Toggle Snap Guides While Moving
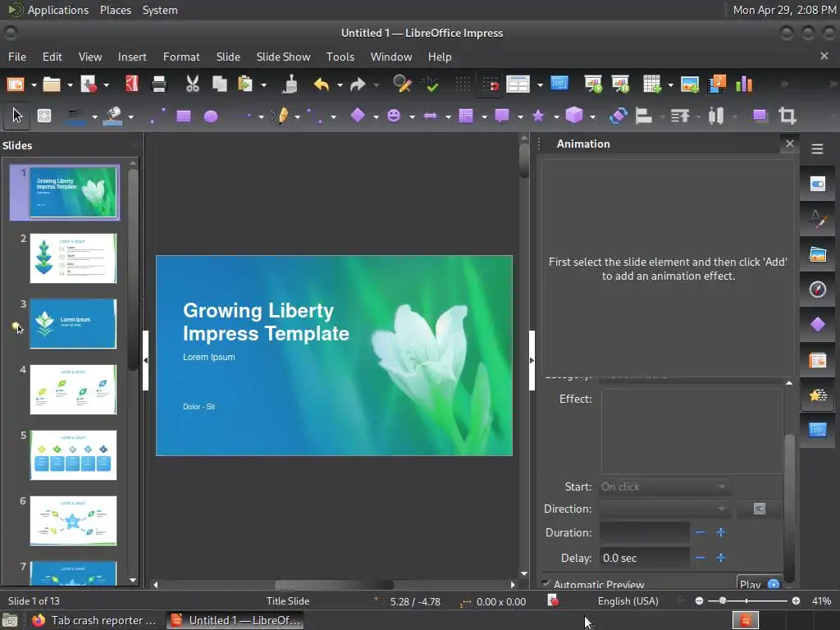The height and width of the screenshot is (630, 840). (490, 84)
